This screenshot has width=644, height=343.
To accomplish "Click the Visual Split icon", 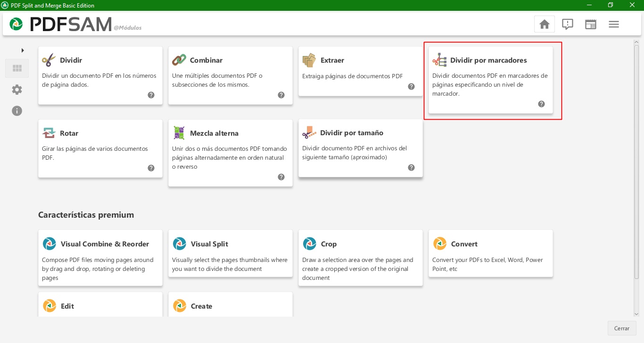I will 179,244.
